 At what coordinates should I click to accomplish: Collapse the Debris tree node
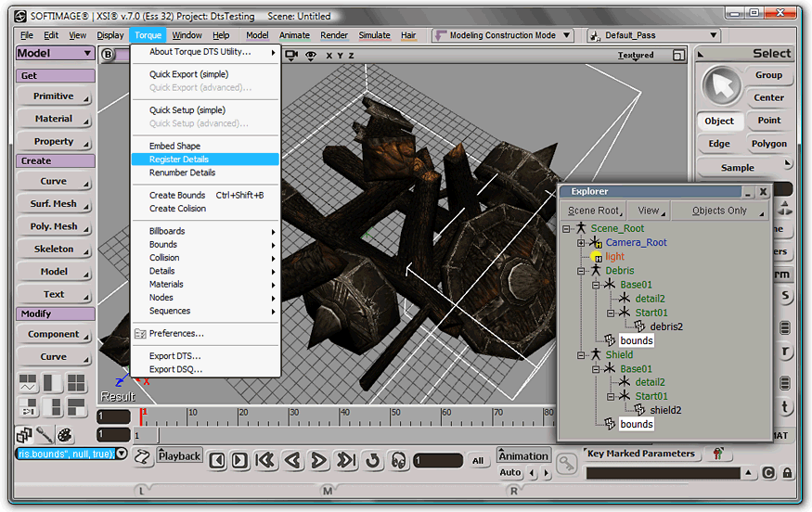pos(581,271)
